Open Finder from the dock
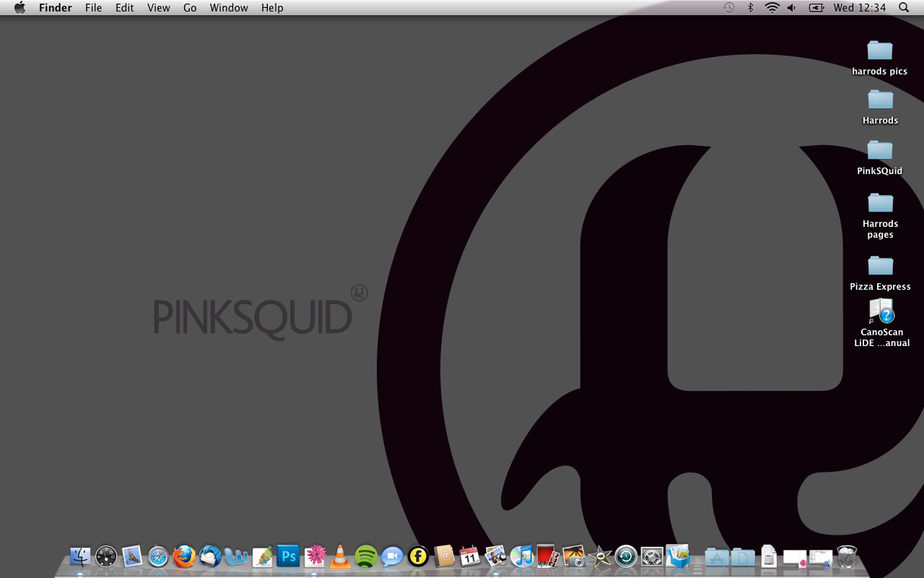The height and width of the screenshot is (578, 924). (x=80, y=556)
